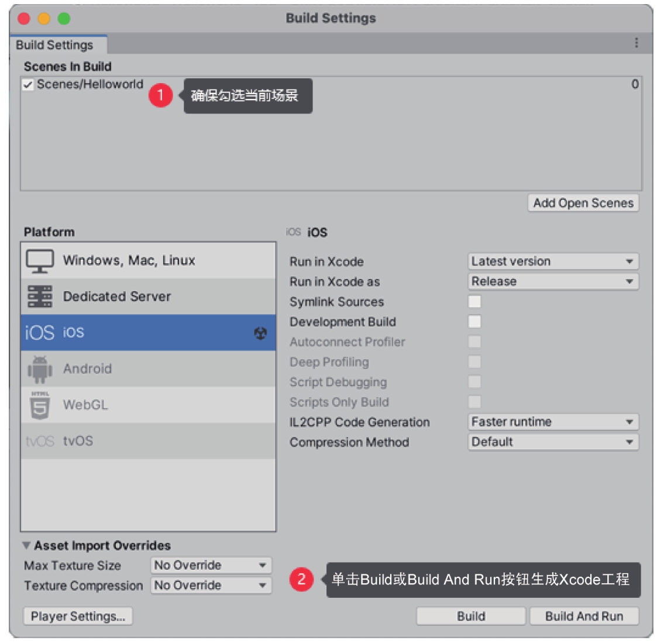Viewport: 664px width, 644px height.
Task: Select the Scenes/Helloworld scene entry
Action: [x=90, y=84]
